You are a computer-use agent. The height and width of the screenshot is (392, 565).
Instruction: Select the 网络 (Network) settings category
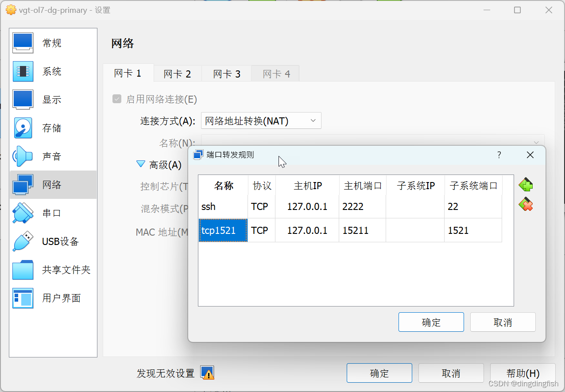(x=53, y=185)
